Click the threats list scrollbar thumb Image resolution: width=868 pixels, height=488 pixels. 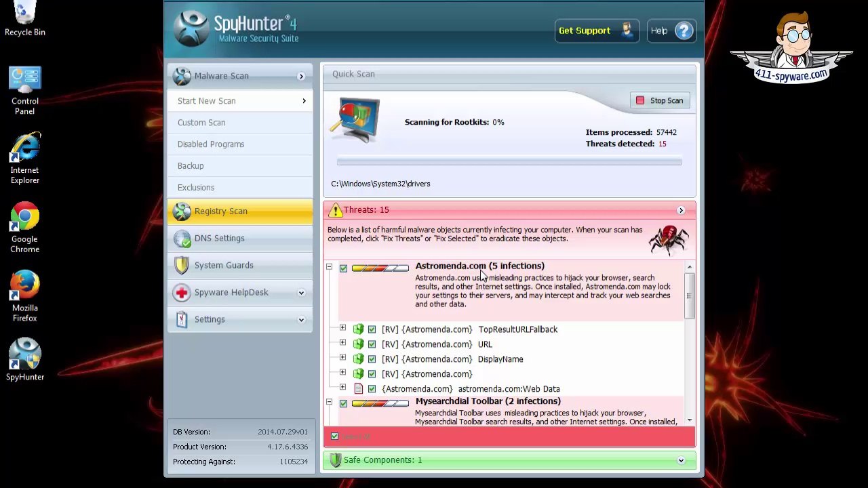[689, 296]
